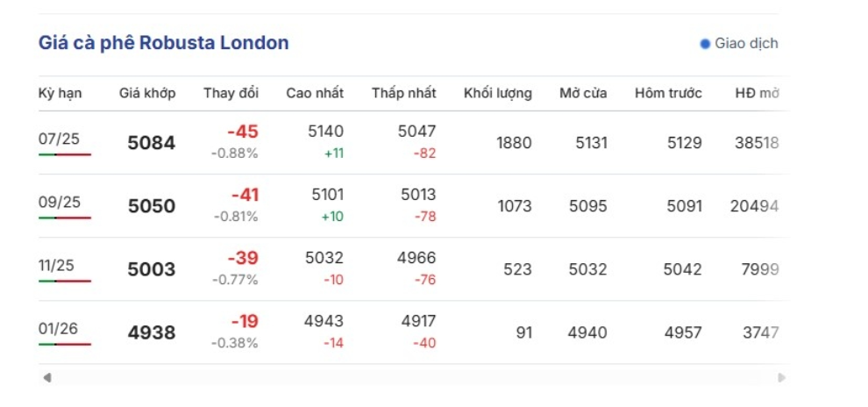Open the 07/25 contract term link

tap(60, 139)
